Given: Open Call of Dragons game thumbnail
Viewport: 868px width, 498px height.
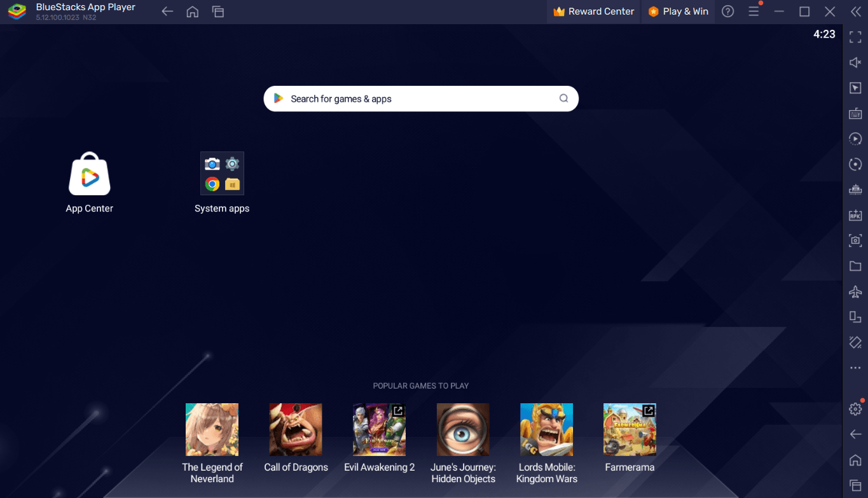Looking at the screenshot, I should pos(296,429).
